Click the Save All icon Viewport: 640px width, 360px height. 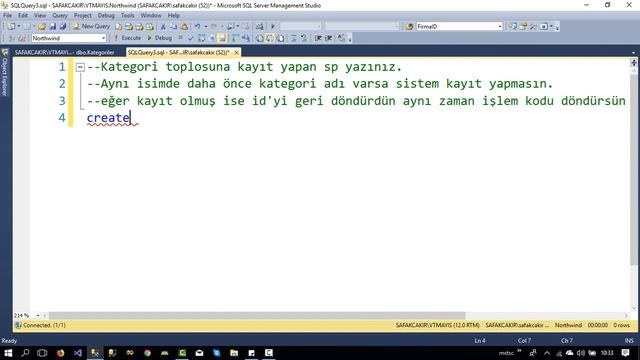[x=62, y=26]
